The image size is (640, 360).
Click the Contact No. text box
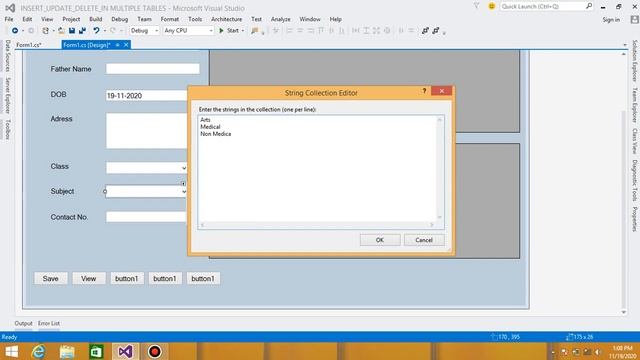[146, 217]
